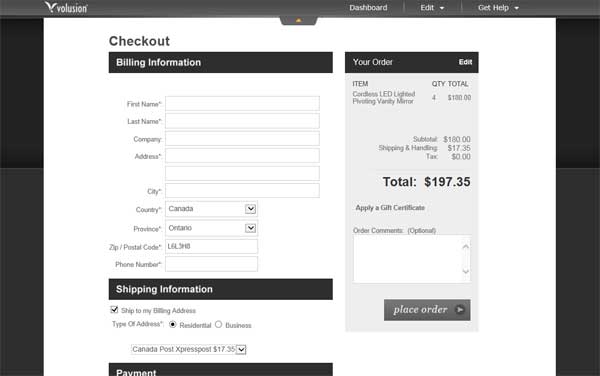The image size is (600, 376).
Task: Collapse the admin bar arrow tab
Action: [298, 21]
